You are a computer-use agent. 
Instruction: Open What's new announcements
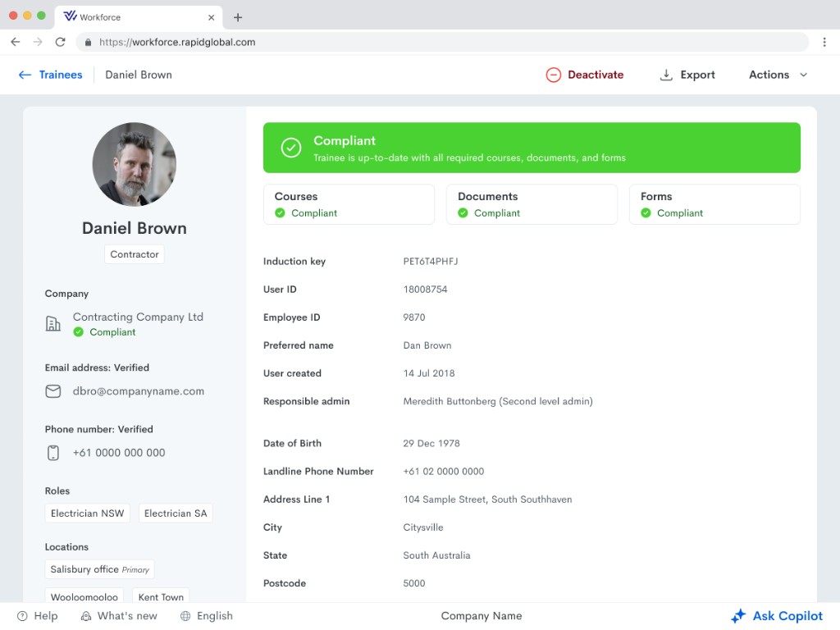119,616
